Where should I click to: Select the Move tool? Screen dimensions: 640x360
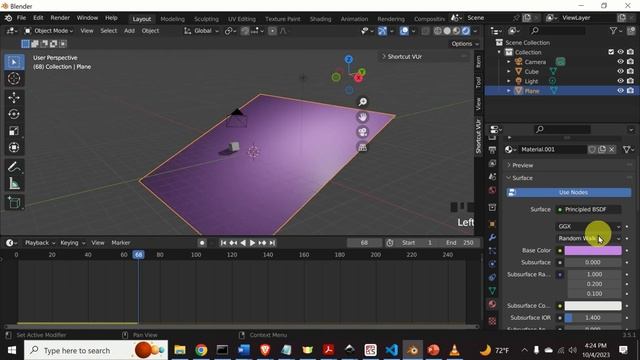click(14, 98)
